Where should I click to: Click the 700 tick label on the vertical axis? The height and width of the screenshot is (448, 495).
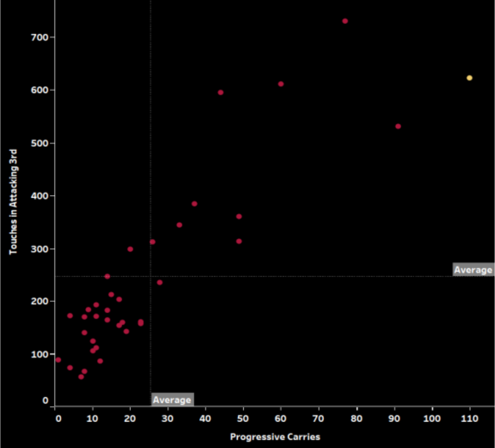[x=39, y=37]
